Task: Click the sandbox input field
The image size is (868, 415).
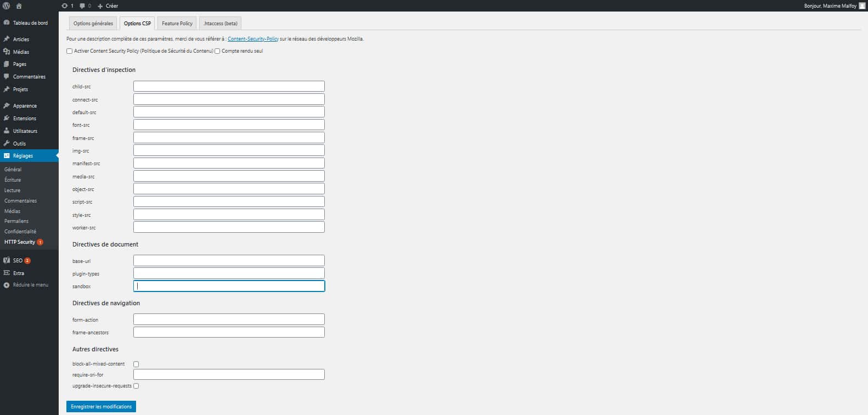Action: [229, 286]
